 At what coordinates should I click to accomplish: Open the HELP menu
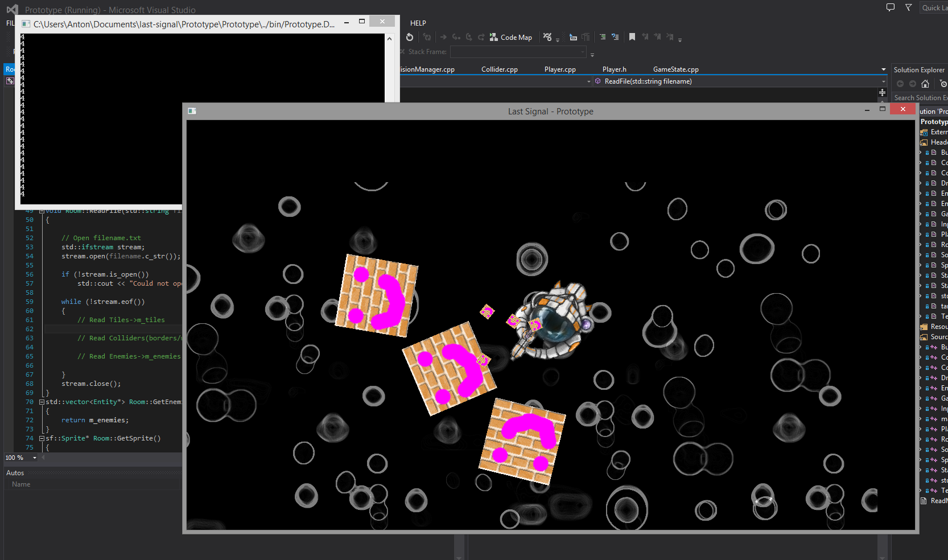(x=418, y=23)
